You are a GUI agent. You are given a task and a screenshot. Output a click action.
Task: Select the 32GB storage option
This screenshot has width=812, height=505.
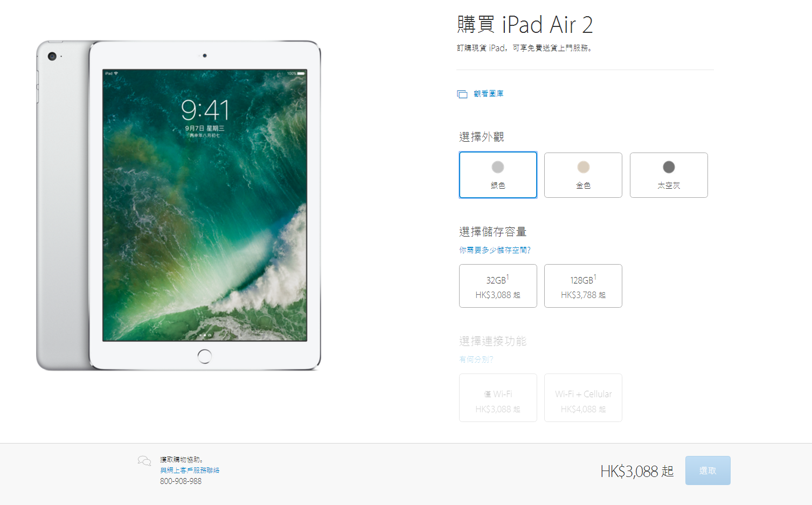pos(498,286)
